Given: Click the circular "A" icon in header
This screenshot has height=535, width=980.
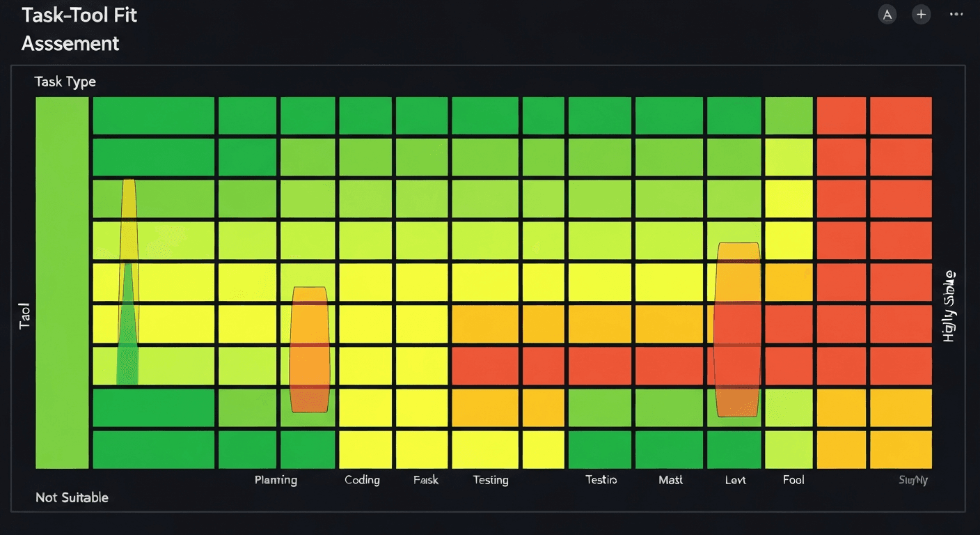Looking at the screenshot, I should pyautogui.click(x=887, y=15).
